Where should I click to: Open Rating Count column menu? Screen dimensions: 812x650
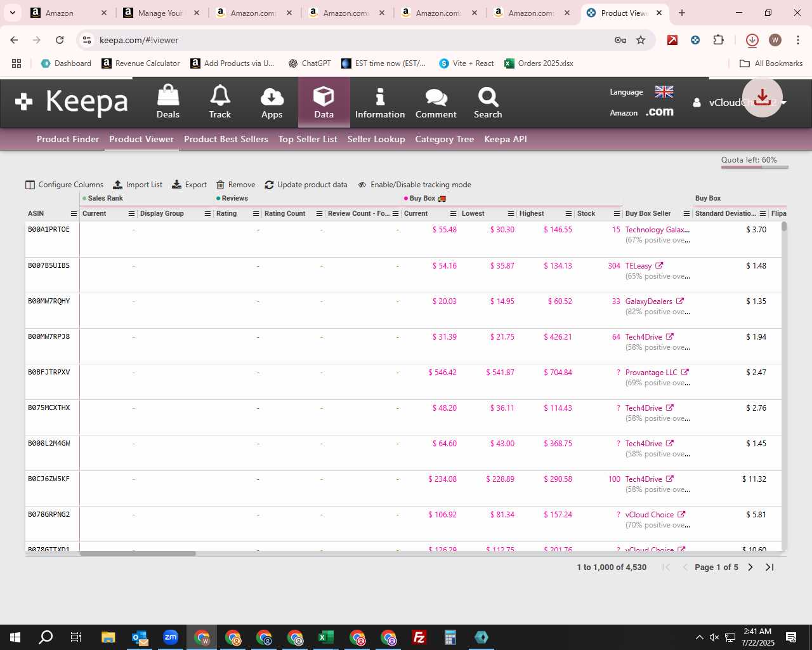319,214
